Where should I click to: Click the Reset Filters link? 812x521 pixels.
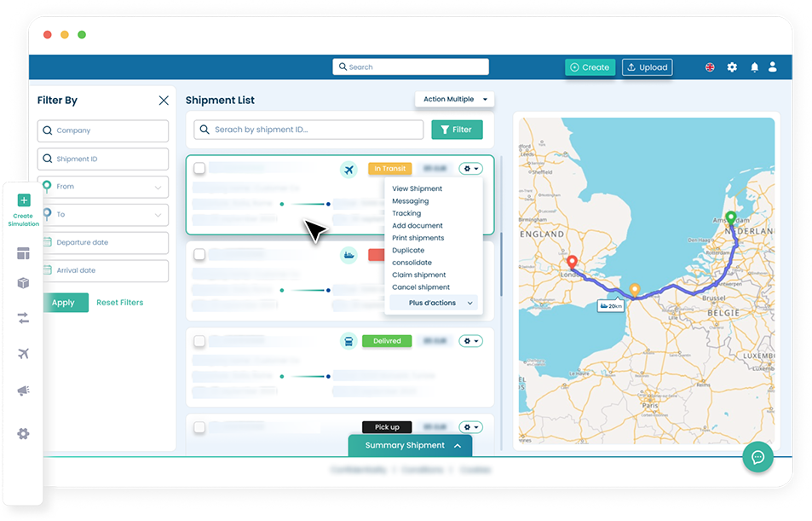[x=119, y=303]
